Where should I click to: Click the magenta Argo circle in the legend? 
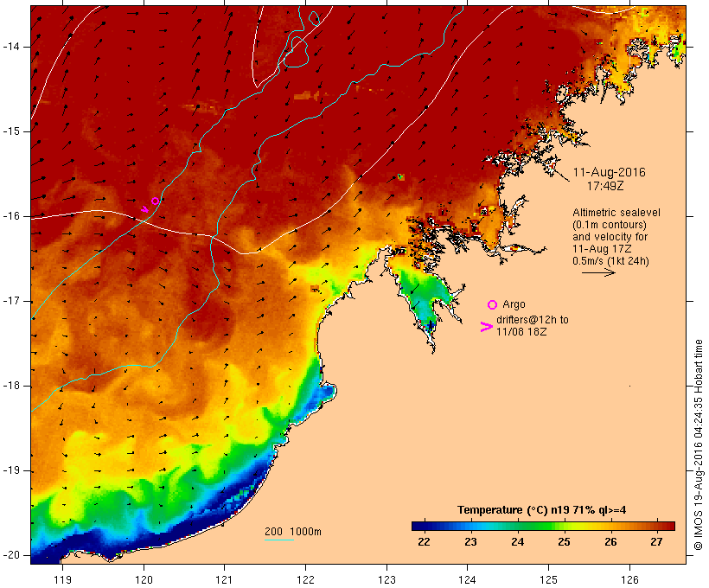click(493, 305)
